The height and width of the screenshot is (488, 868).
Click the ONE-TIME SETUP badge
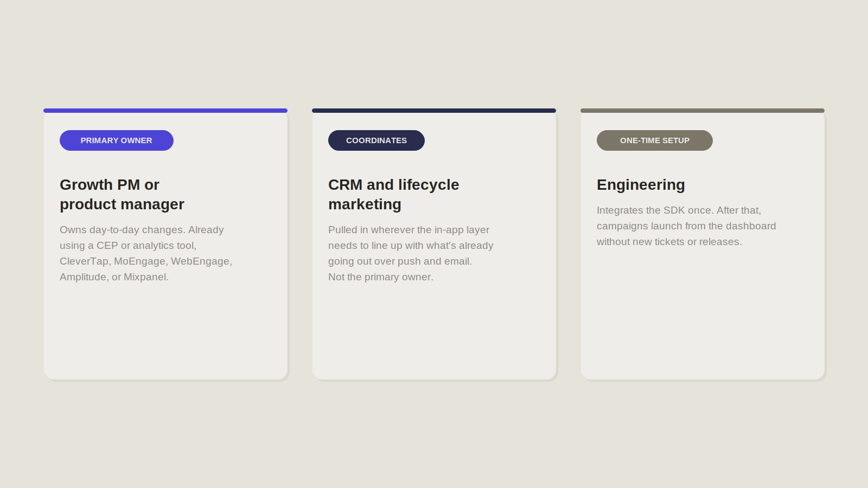655,140
